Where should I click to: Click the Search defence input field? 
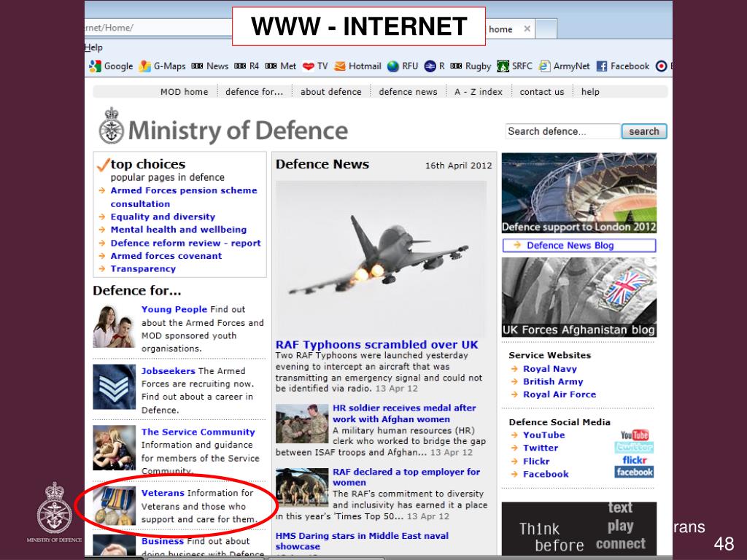(x=562, y=131)
